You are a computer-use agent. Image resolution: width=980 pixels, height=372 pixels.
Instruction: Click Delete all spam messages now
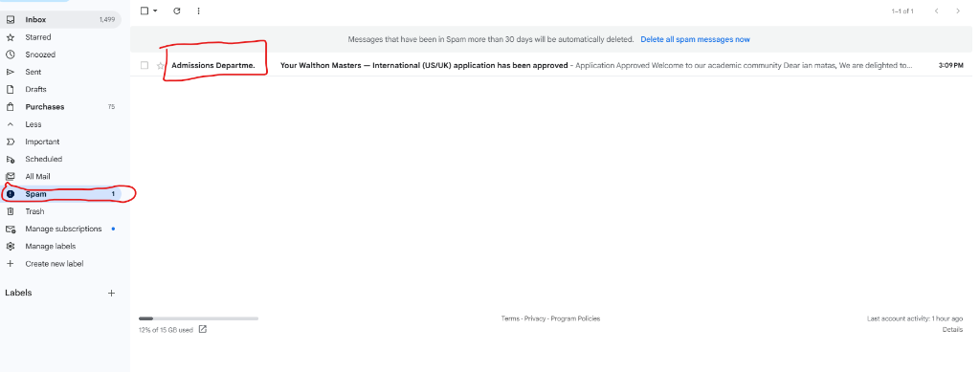tap(695, 39)
